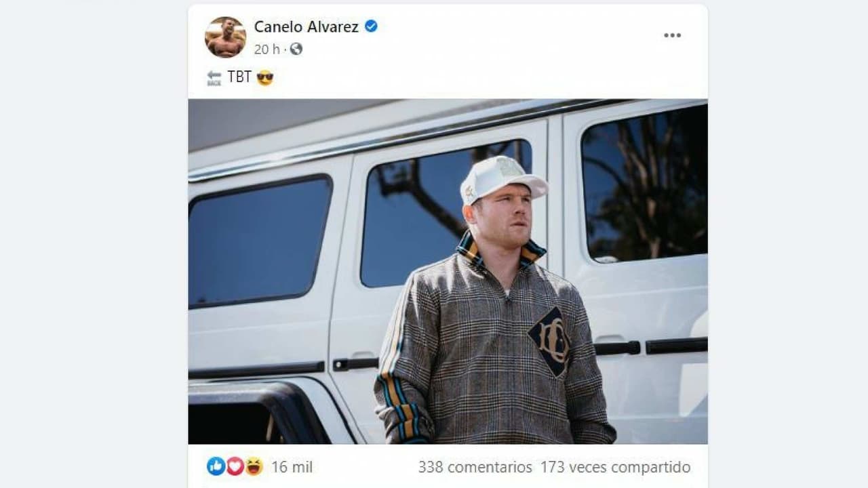This screenshot has height=488, width=868.
Task: Open the Canelo Alvarez profile name link
Action: point(306,26)
